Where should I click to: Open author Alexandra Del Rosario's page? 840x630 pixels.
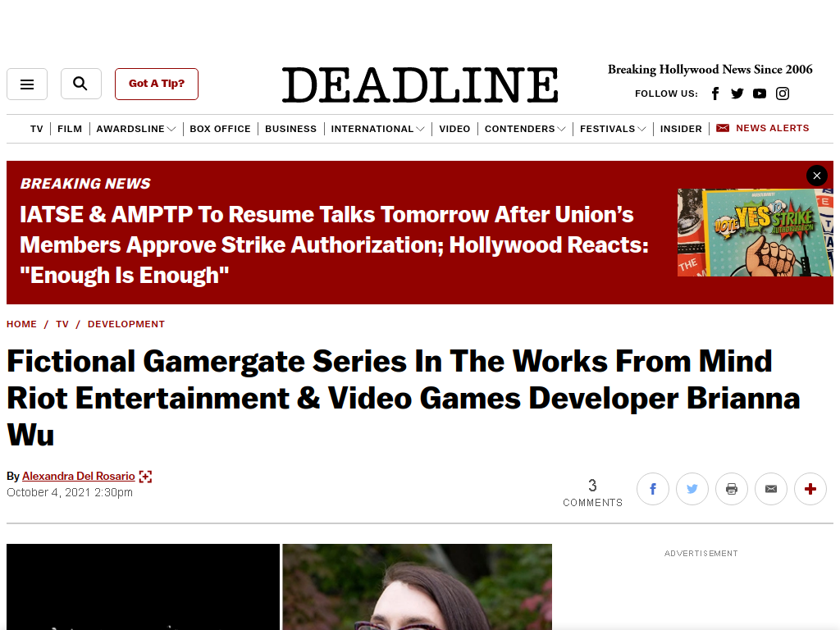78,477
